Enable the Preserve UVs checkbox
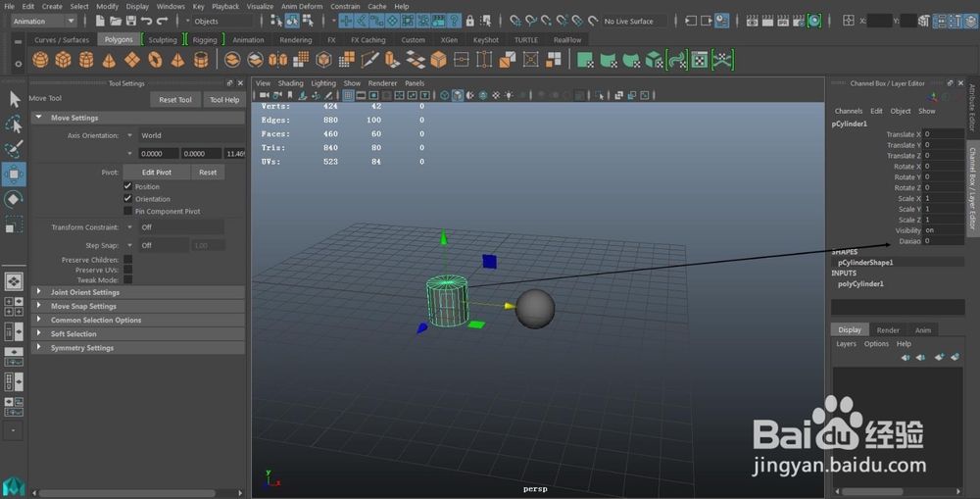980x499 pixels. click(x=127, y=270)
